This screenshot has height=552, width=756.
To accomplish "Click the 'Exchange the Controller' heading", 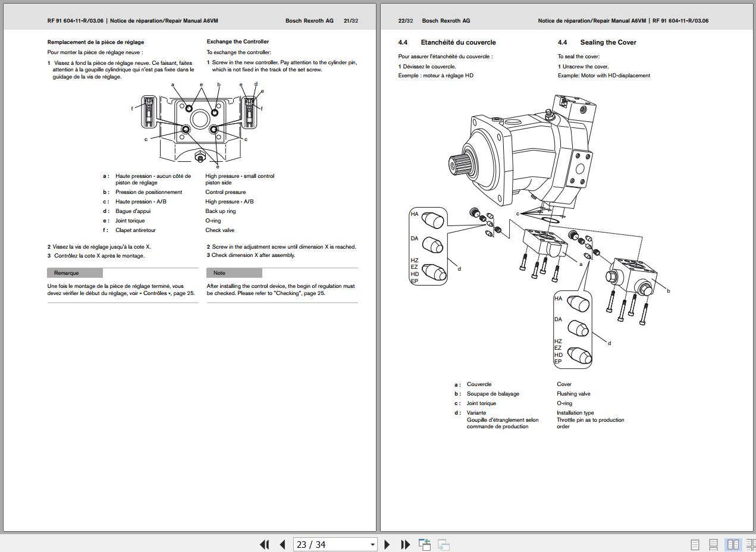I will (x=238, y=42).
